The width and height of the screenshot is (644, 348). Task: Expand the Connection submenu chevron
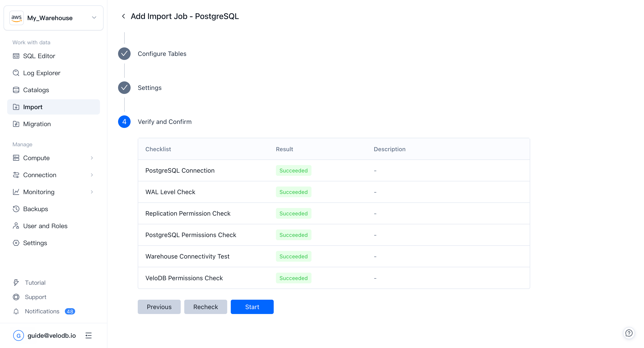pos(92,175)
